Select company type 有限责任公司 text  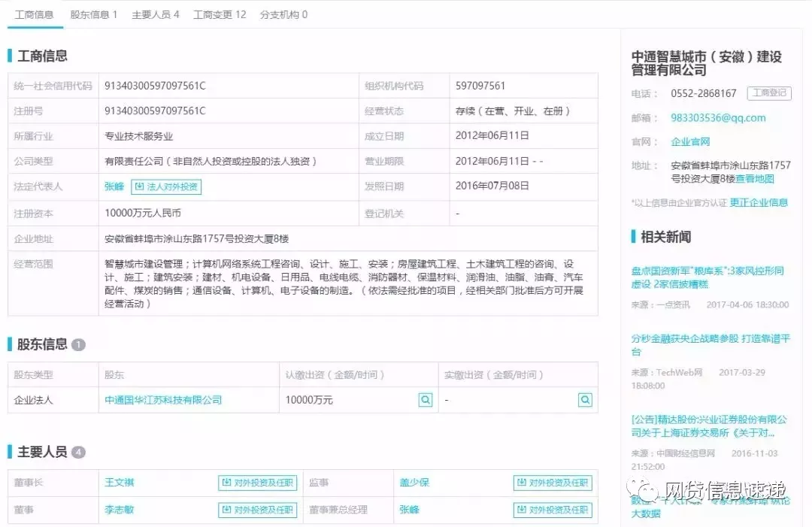point(211,161)
